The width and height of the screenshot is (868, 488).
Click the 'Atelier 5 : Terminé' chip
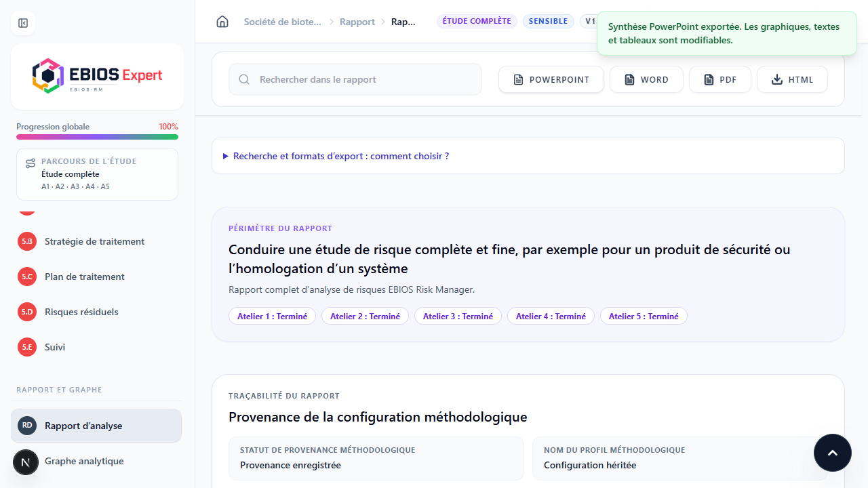644,317
